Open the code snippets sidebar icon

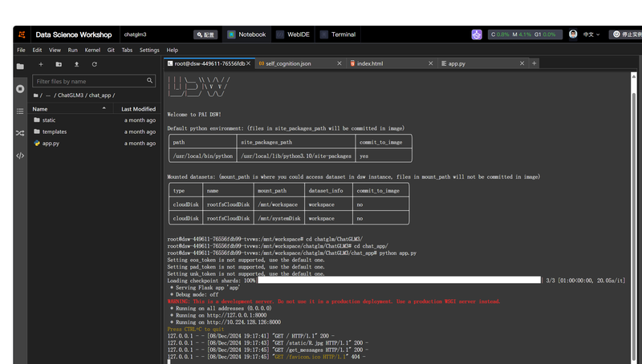tap(20, 156)
